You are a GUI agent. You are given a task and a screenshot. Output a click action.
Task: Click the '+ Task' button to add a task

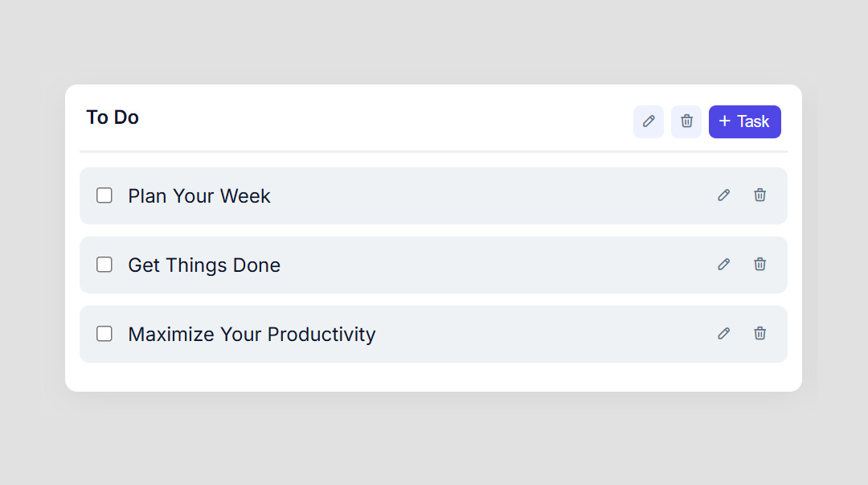point(744,121)
